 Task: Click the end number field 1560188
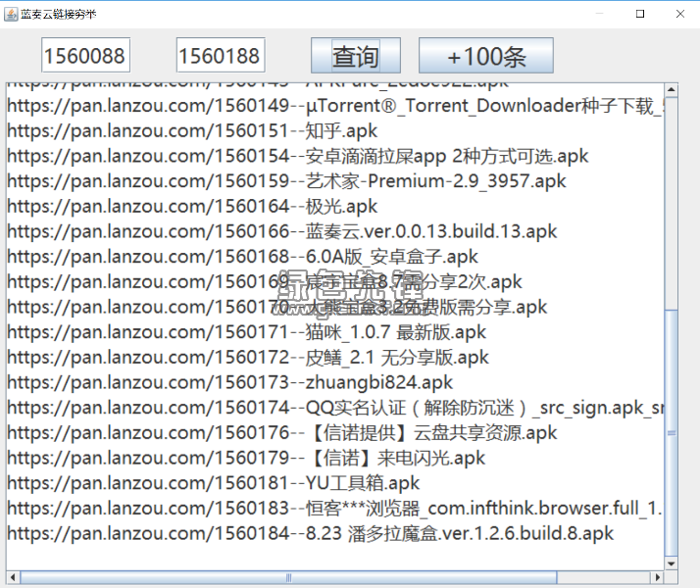coord(221,55)
